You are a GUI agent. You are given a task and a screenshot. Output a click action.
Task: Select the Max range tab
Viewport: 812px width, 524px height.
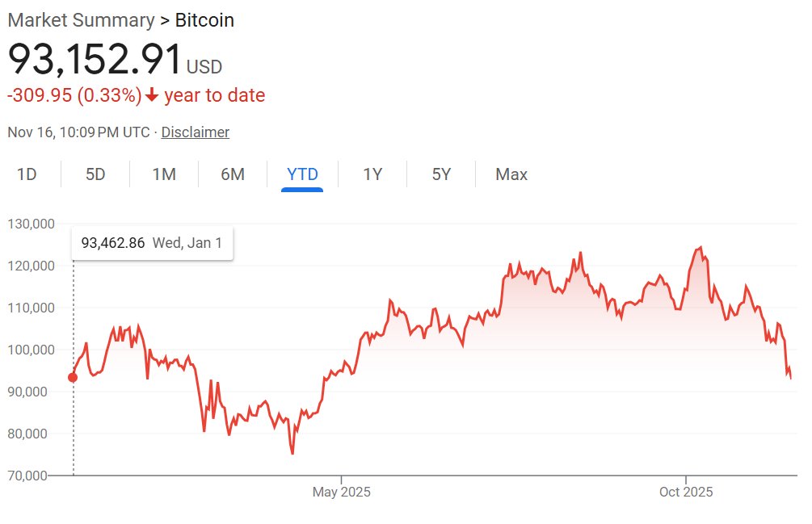511,174
